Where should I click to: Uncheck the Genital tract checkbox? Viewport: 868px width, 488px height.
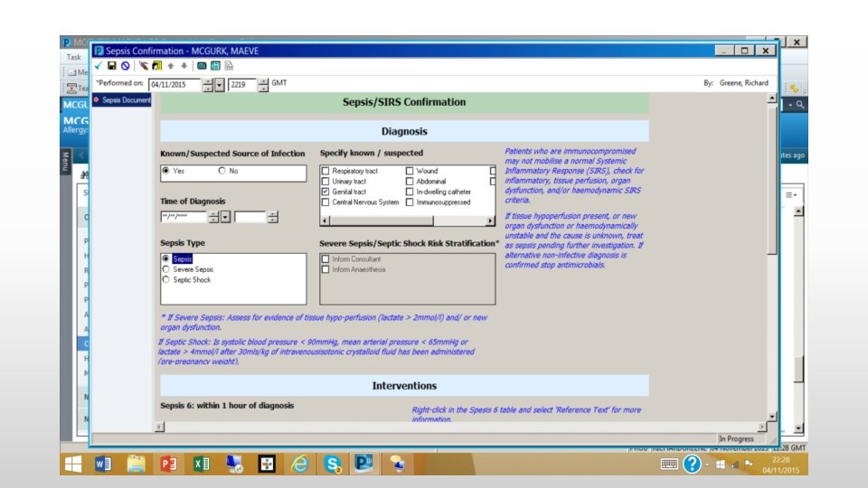click(x=325, y=192)
